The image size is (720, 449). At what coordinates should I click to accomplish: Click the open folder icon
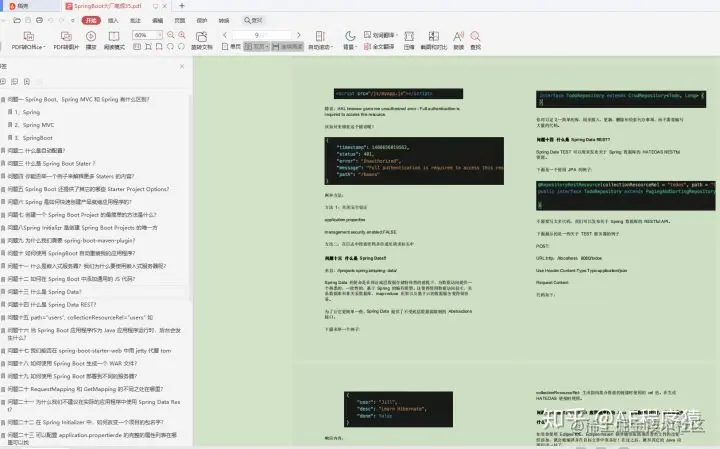[x=17, y=20]
